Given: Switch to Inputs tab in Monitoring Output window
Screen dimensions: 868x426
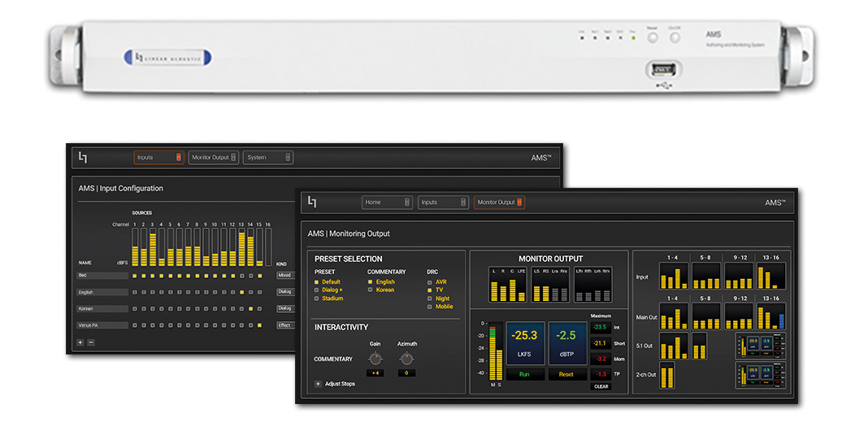Looking at the screenshot, I should coord(444,202).
